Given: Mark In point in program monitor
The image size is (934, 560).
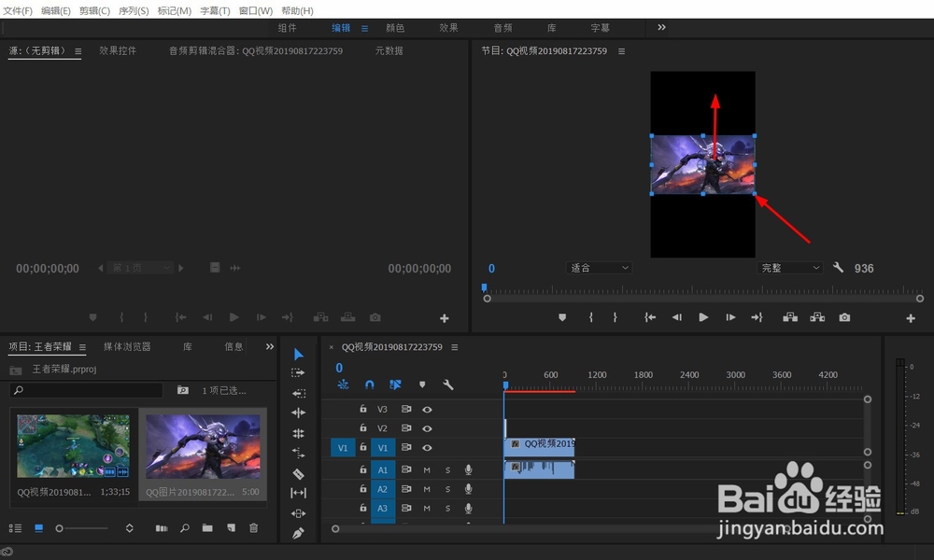Looking at the screenshot, I should tap(591, 317).
